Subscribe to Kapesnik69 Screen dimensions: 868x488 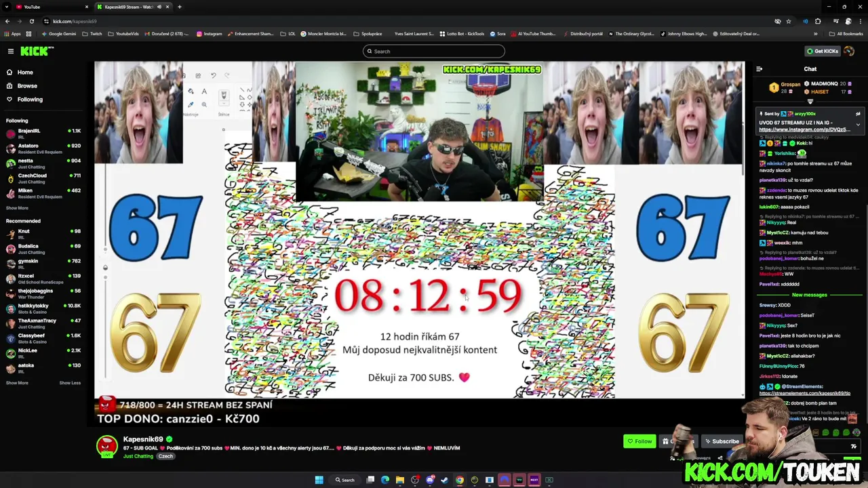(x=722, y=441)
